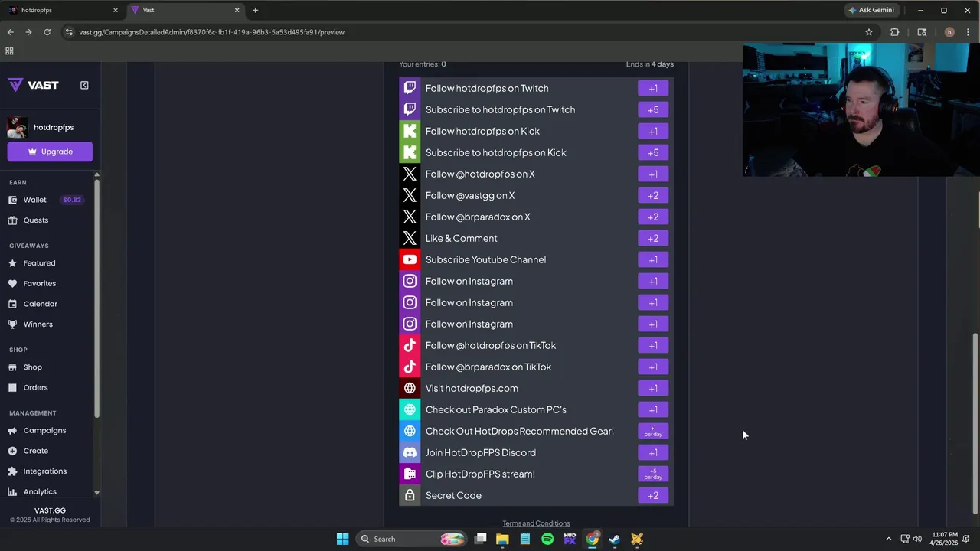Viewport: 980px width, 551px height.
Task: Click the sidebar scroll down arrow
Action: pos(96,493)
